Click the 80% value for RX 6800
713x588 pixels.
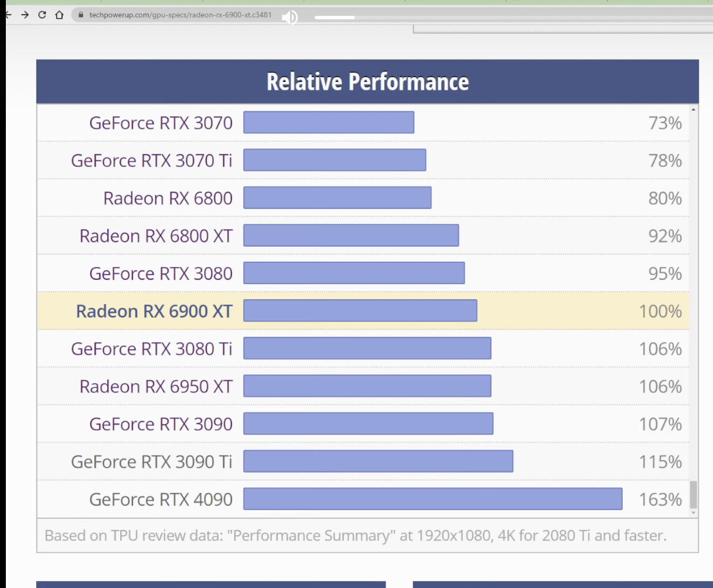665,198
